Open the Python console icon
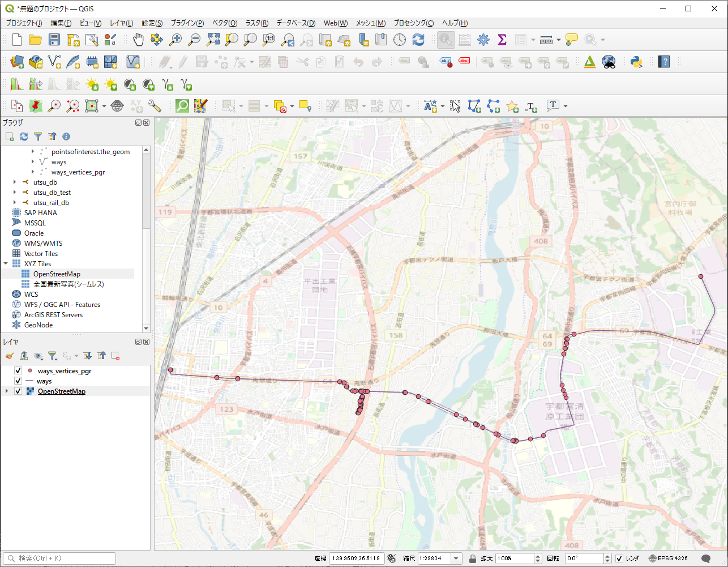Screen dimensions: 728x567 (x=637, y=62)
